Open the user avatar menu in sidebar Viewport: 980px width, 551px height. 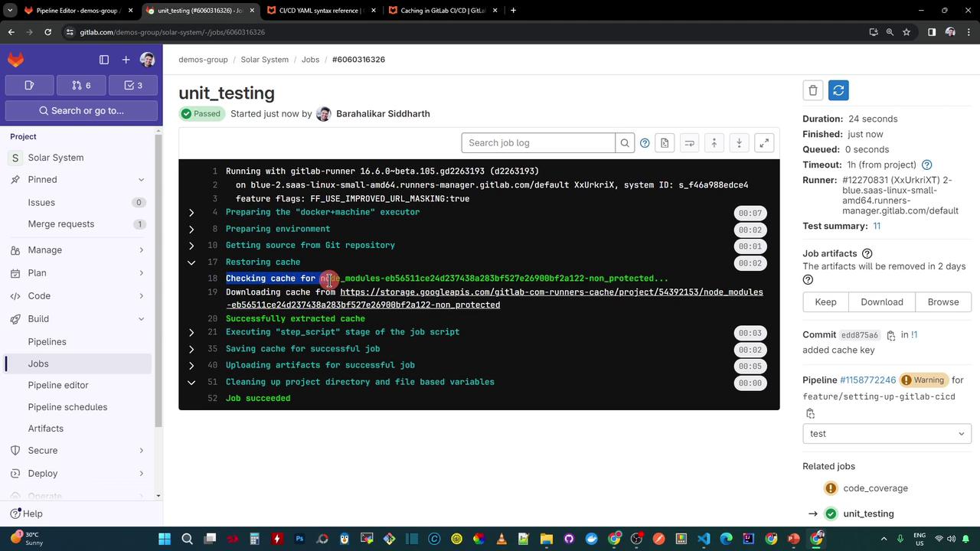[148, 60]
